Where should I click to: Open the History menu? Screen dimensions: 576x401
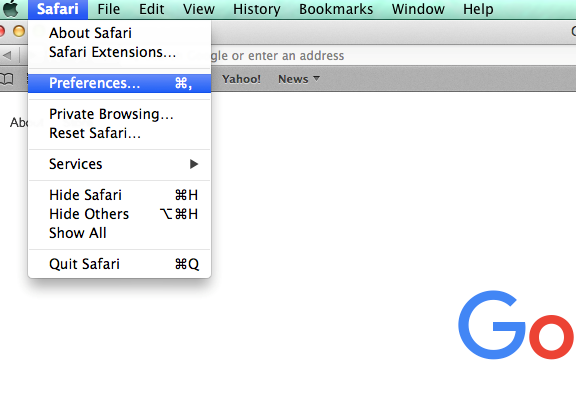256,9
